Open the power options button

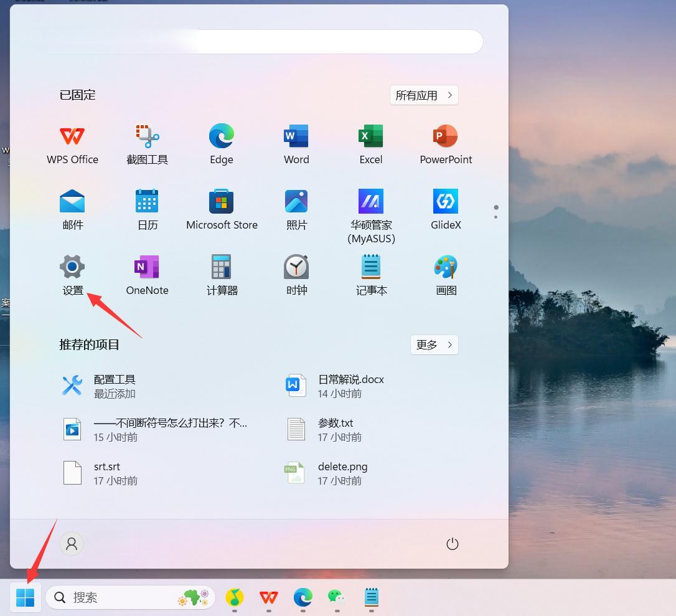coord(453,544)
